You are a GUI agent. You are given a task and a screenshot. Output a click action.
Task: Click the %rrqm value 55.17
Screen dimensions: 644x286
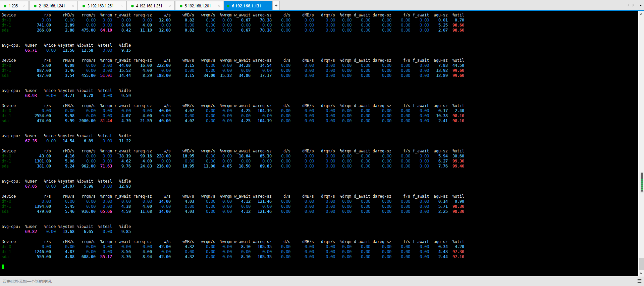[x=106, y=257]
